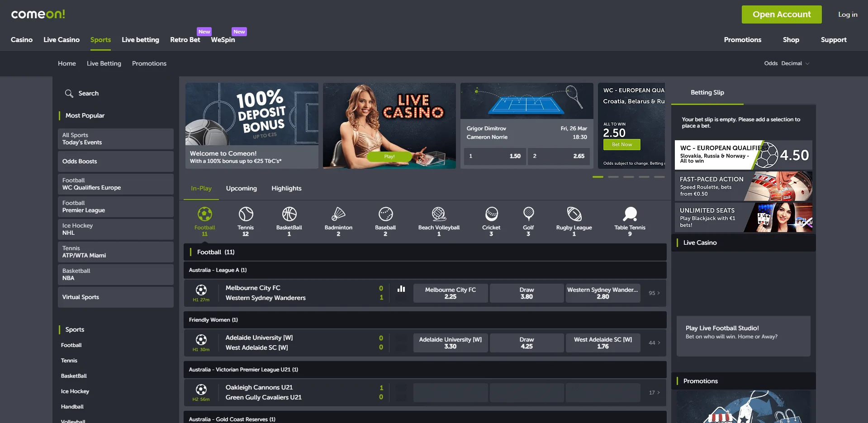Select Melbourne City FC odds 2.25
The height and width of the screenshot is (423, 868).
(x=450, y=293)
